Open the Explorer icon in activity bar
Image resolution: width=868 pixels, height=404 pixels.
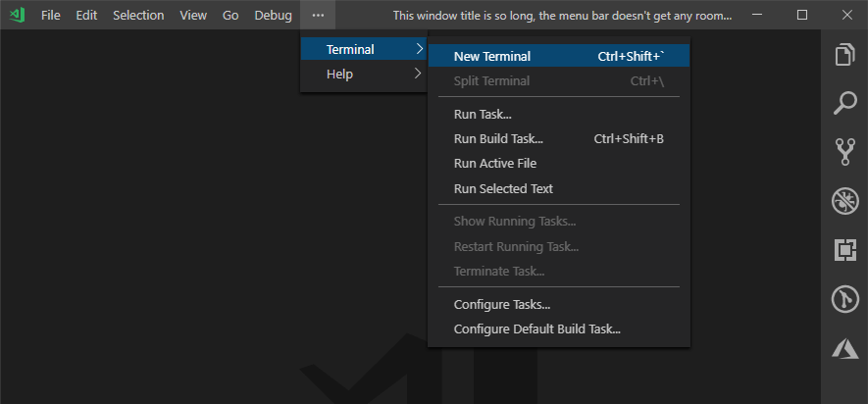[x=844, y=55]
